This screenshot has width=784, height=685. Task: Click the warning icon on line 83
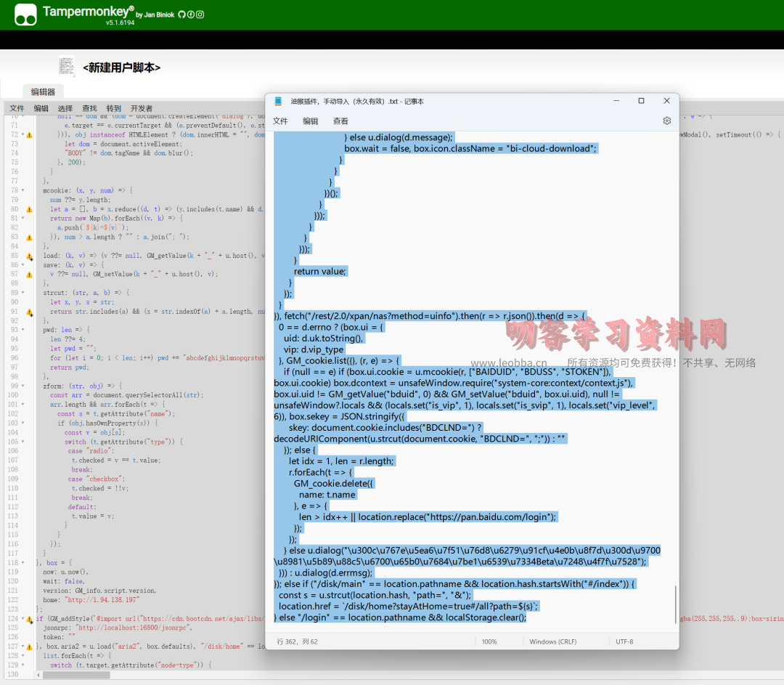(30, 238)
